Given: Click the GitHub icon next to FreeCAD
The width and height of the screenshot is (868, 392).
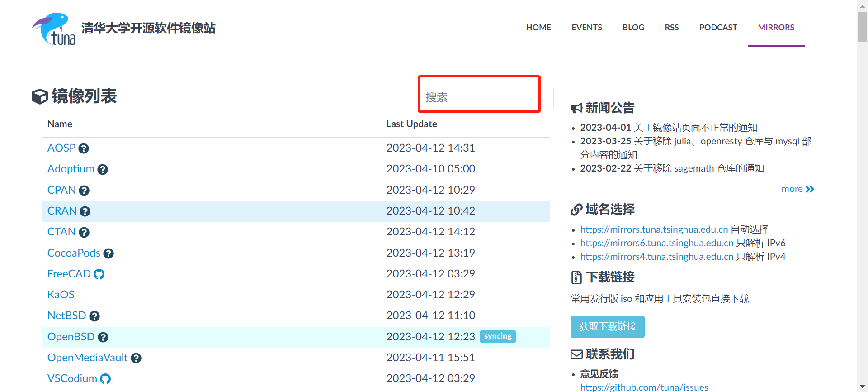Looking at the screenshot, I should 99,274.
